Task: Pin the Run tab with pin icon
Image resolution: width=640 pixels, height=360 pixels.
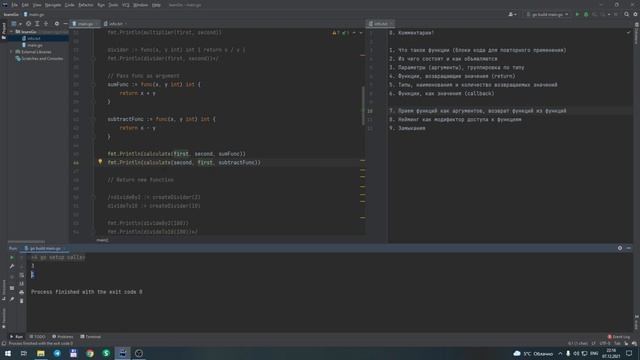Action: click(12, 299)
